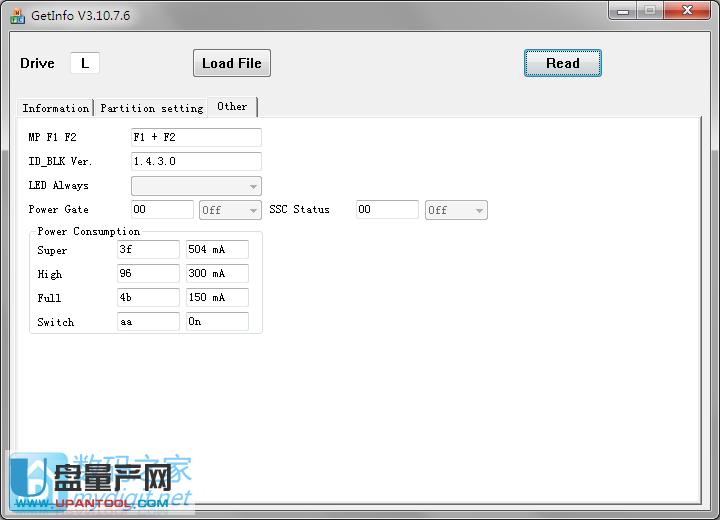Click the GetInfo app icon in title bar
Viewport: 720px width, 520px height.
(17, 15)
